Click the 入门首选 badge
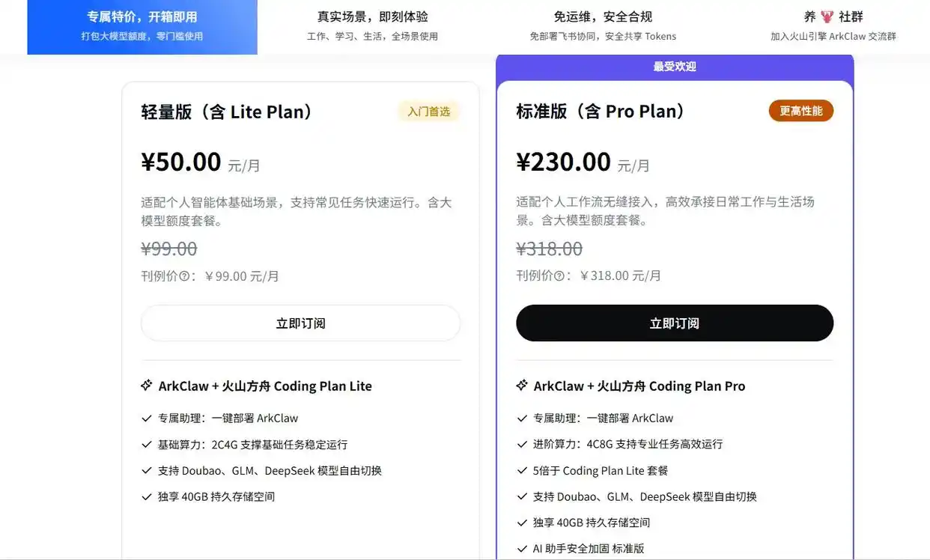Viewport: 930px width, 560px height. [429, 112]
